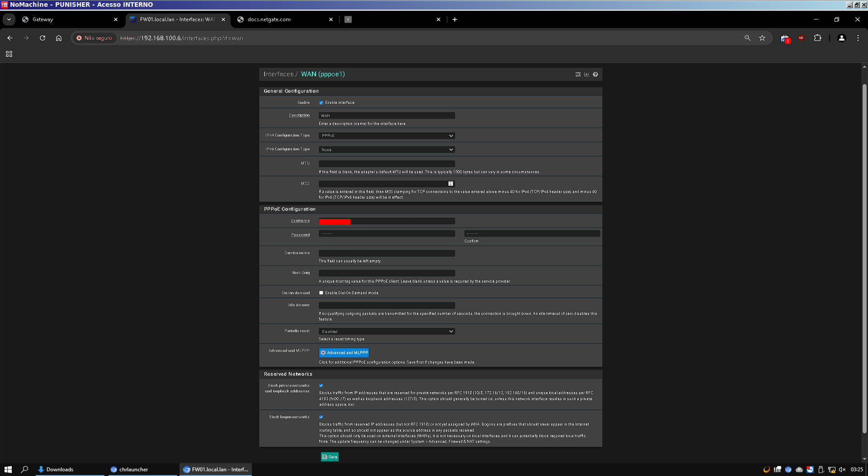Click the Host-Uniq input field
This screenshot has width=868, height=476.
pos(387,273)
